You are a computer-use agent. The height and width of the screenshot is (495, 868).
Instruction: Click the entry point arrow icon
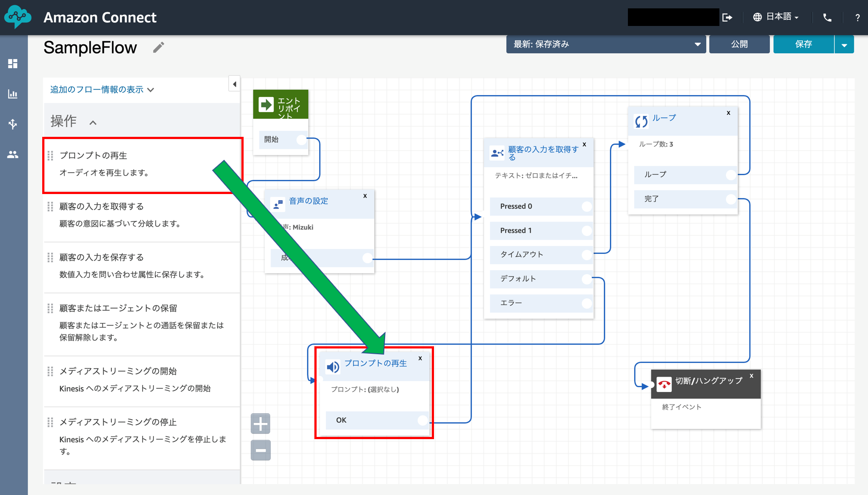pyautogui.click(x=266, y=105)
